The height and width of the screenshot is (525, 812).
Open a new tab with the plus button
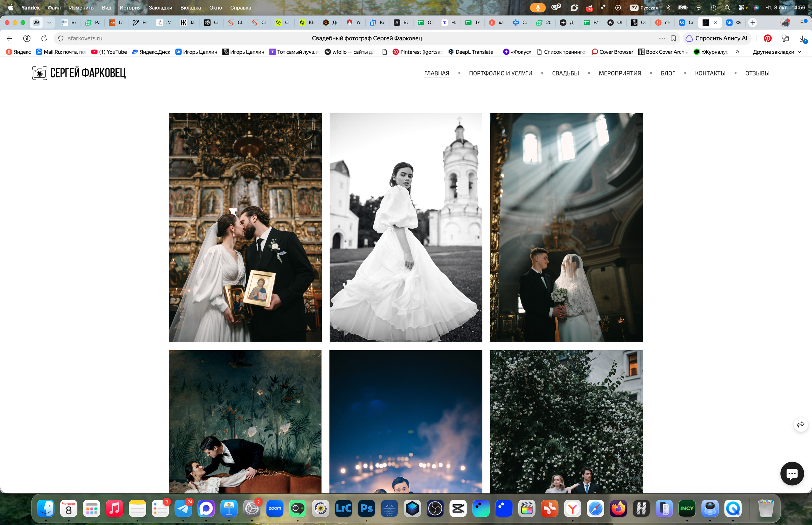coord(752,23)
